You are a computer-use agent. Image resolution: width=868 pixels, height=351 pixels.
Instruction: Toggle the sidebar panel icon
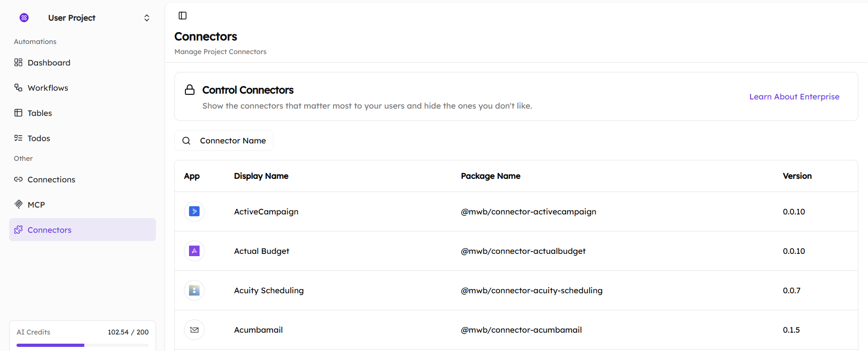pos(183,16)
